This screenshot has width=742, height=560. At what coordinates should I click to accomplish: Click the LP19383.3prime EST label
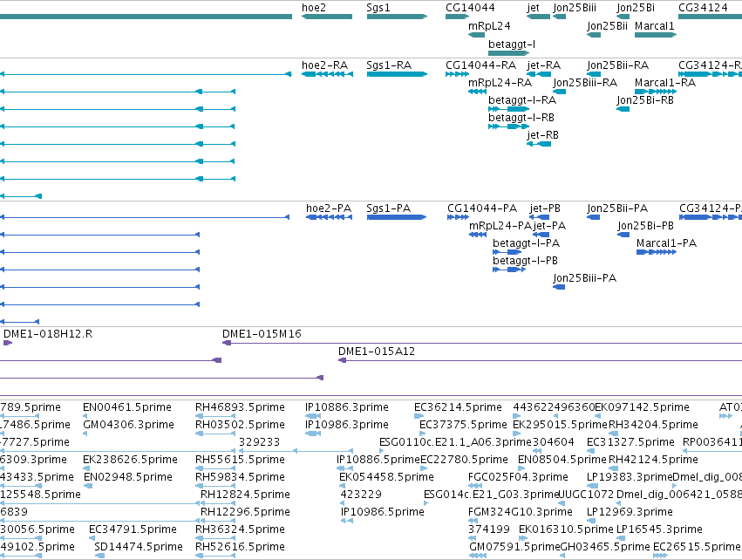630,477
